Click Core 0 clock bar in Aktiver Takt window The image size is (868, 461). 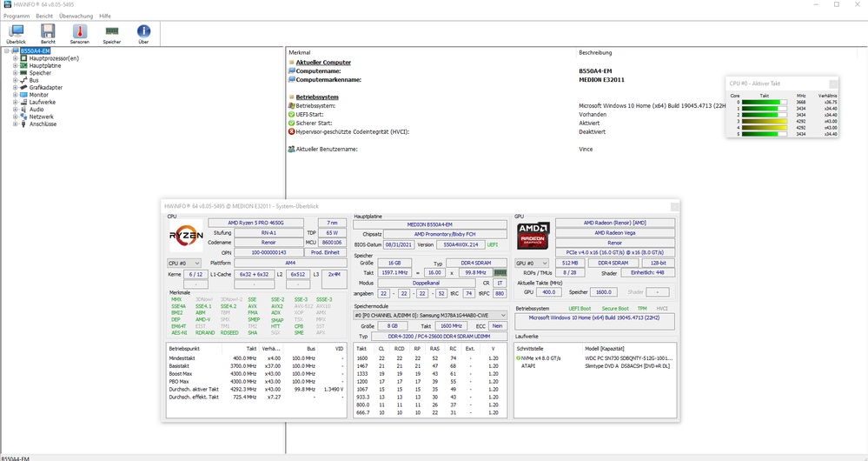765,102
